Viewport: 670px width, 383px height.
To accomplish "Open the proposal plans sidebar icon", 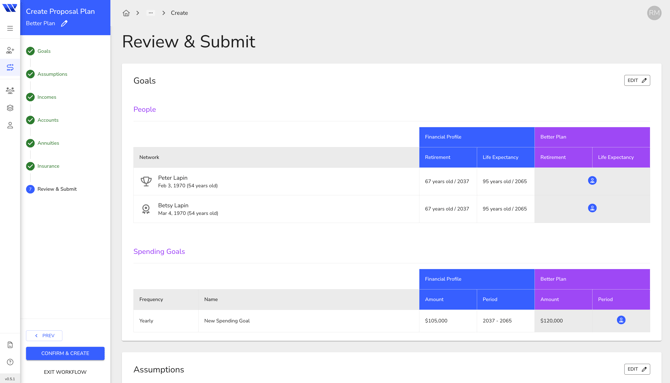I will point(10,67).
